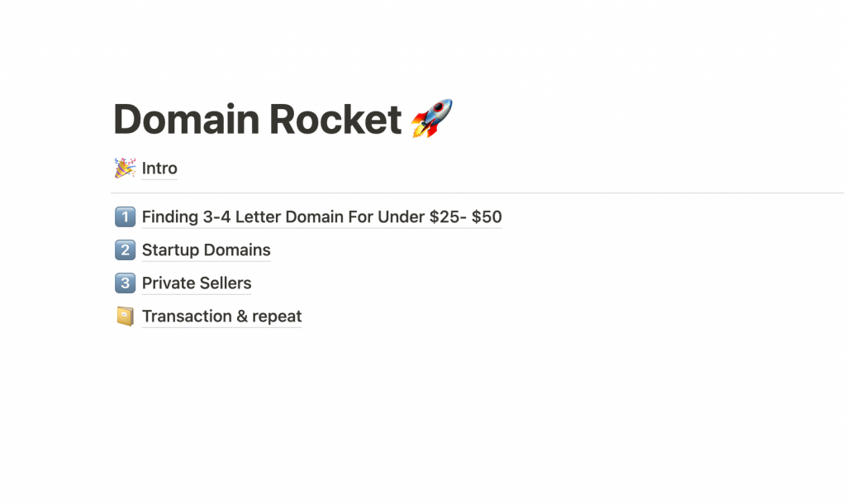Viewport: 846px width, 504px height.
Task: Click the word "Sellers" in Private Sellers
Action: (223, 283)
